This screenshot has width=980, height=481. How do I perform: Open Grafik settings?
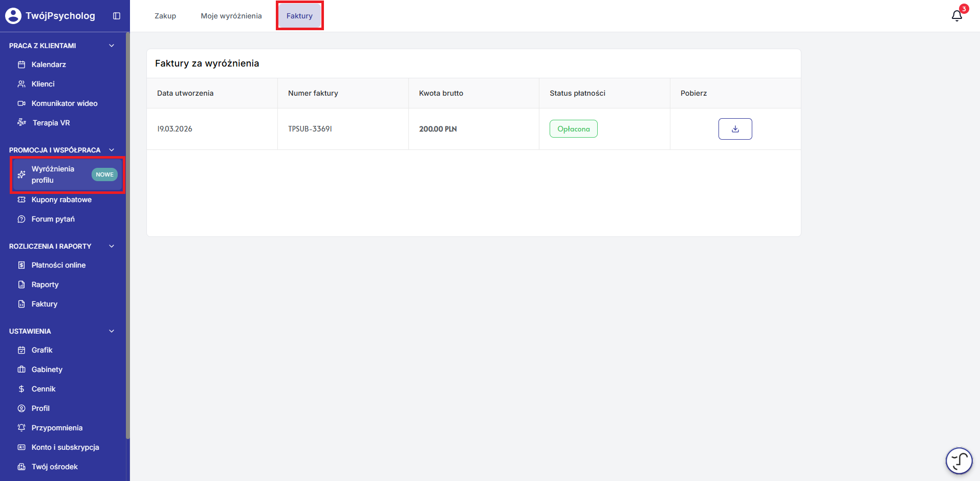click(42, 350)
